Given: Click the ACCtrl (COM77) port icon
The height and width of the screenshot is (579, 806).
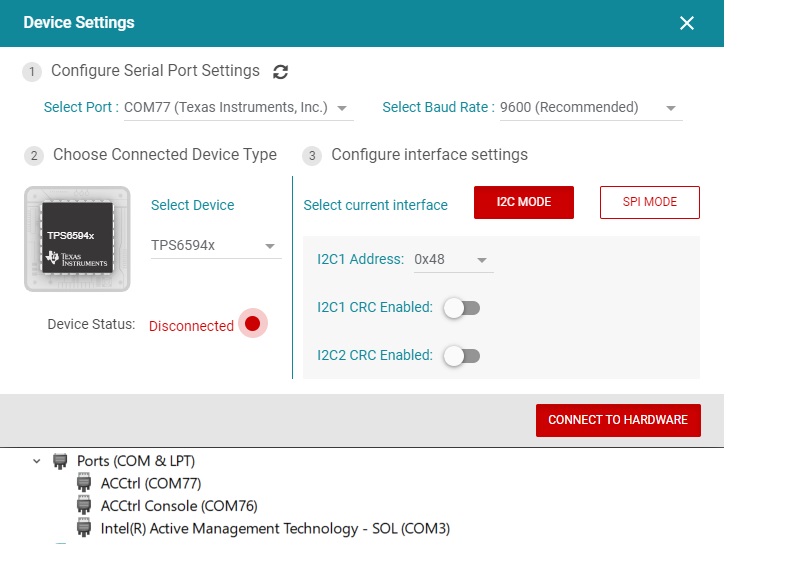Looking at the screenshot, I should pos(84,484).
